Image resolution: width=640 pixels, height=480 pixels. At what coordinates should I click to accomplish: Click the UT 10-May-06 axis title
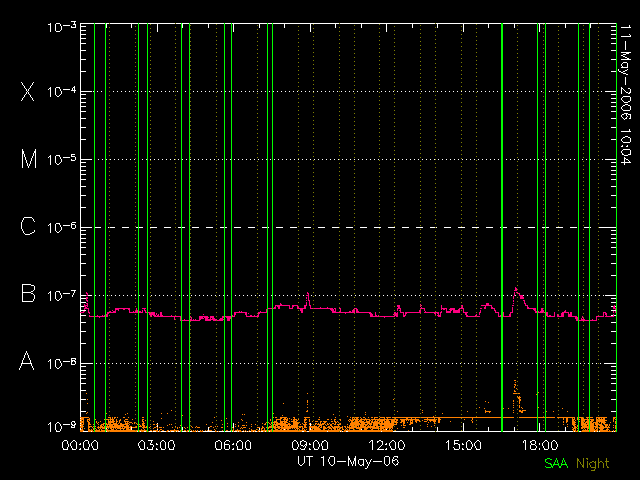coord(348,461)
